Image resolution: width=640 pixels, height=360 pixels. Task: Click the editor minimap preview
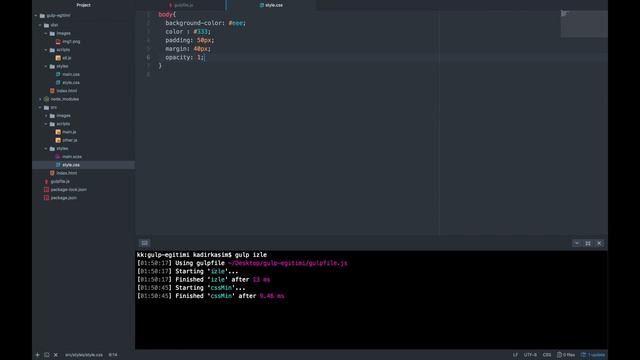coord(584,24)
